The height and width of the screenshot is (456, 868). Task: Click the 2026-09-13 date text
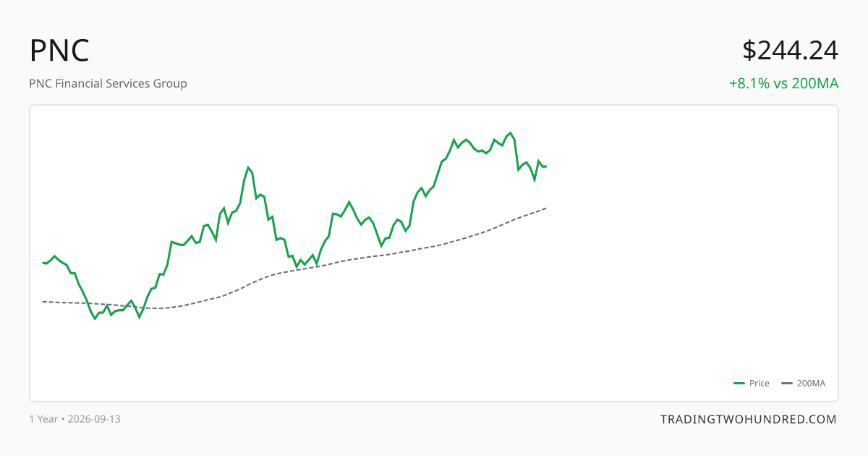click(x=94, y=419)
